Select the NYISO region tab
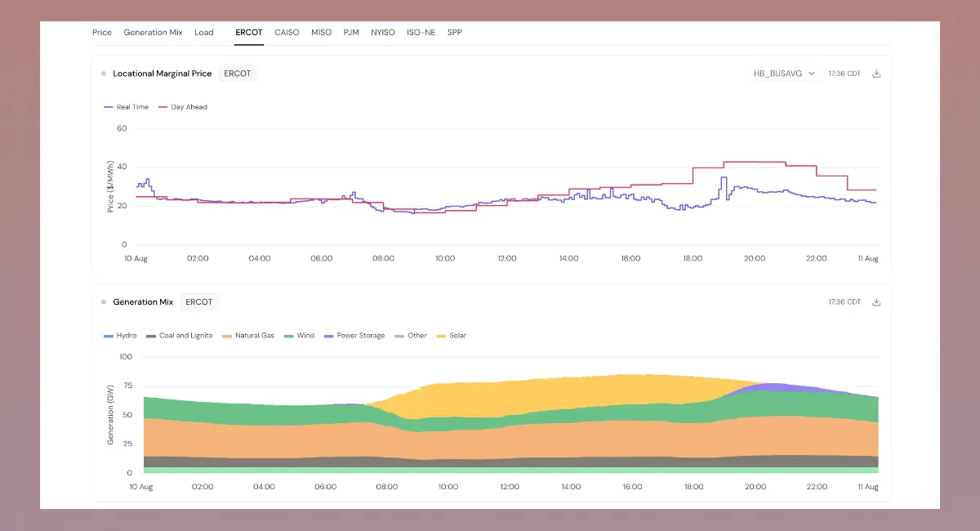 (382, 33)
